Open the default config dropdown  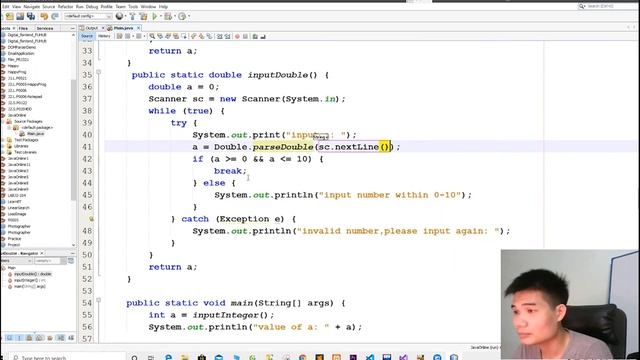(88, 16)
